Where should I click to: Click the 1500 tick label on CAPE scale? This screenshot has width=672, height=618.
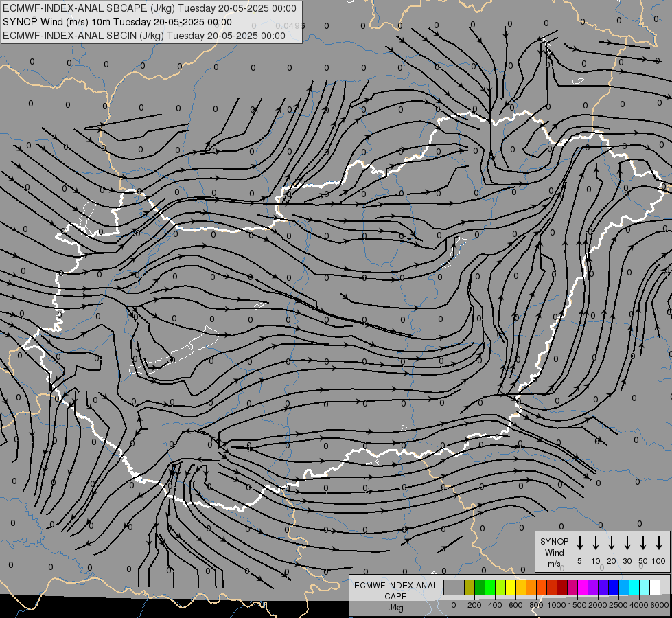pos(577,605)
